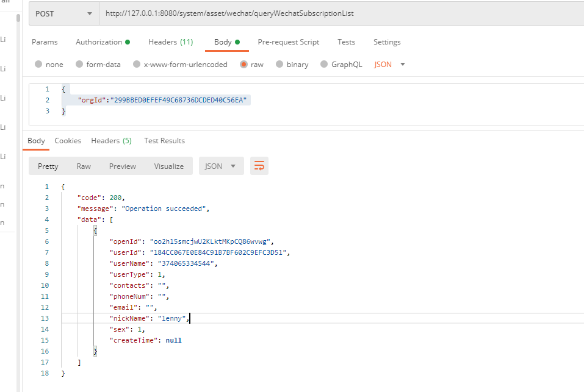Go to request Headers (11) tab

(170, 42)
